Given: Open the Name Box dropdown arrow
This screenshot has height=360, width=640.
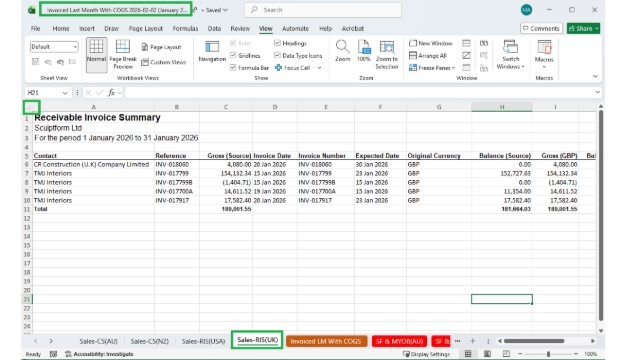Looking at the screenshot, I should (x=65, y=93).
